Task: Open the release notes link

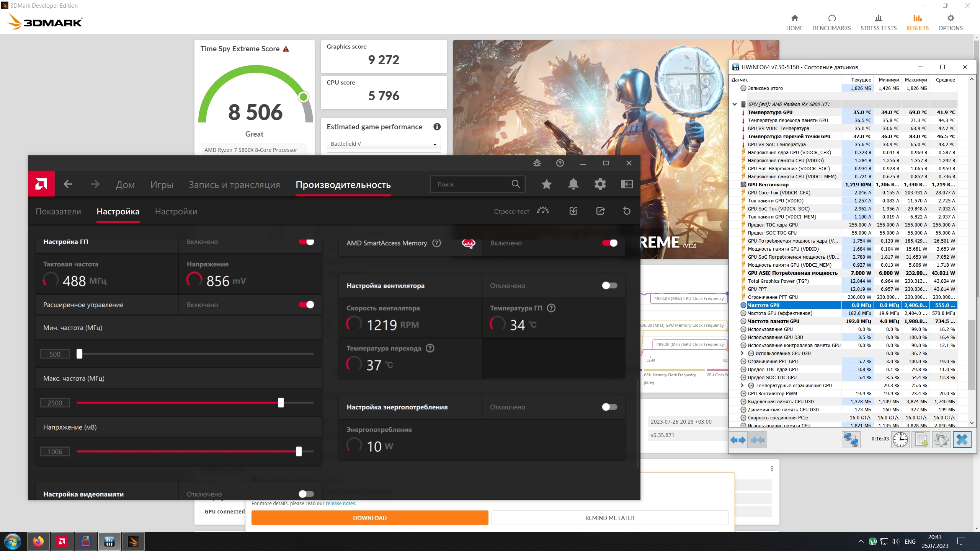Action: tap(340, 504)
